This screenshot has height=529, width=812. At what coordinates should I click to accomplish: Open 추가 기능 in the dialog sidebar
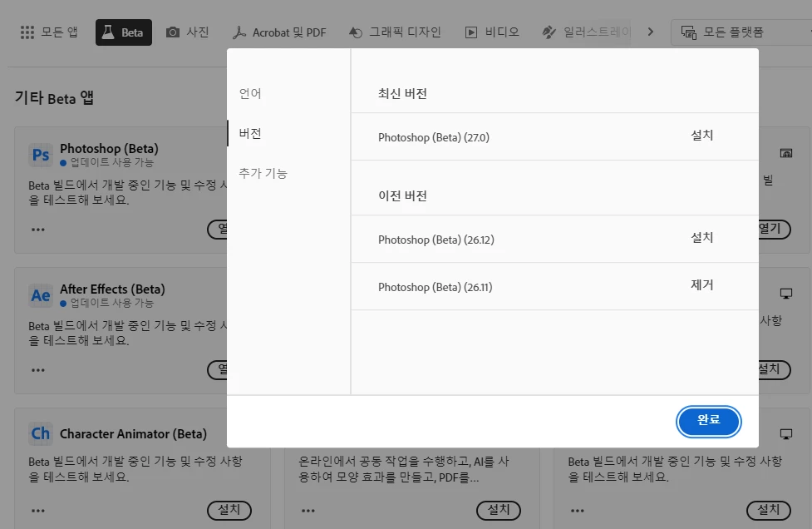[x=263, y=174]
